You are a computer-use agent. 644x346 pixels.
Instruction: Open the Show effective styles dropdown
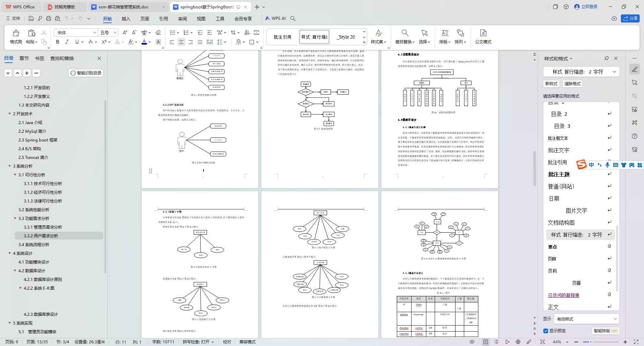click(x=586, y=319)
